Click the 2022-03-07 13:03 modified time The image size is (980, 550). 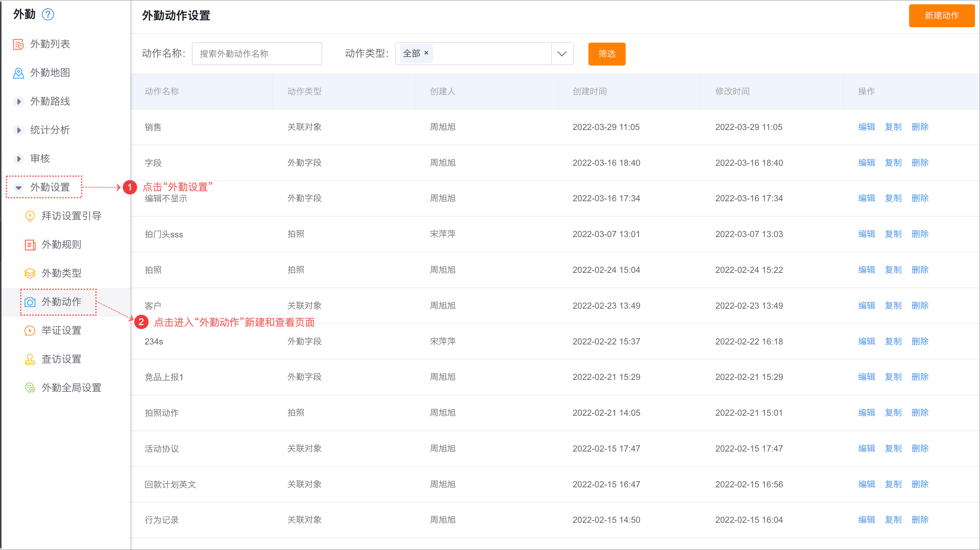point(749,234)
